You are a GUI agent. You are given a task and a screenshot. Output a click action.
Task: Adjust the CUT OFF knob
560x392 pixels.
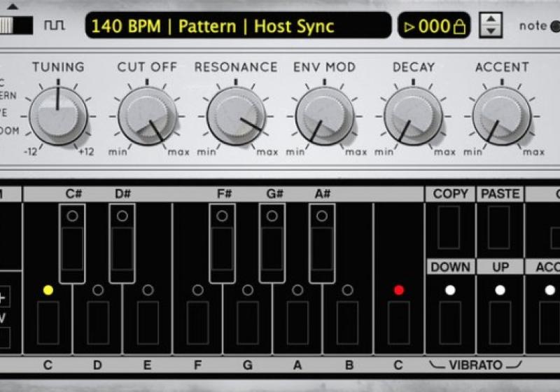(x=147, y=116)
